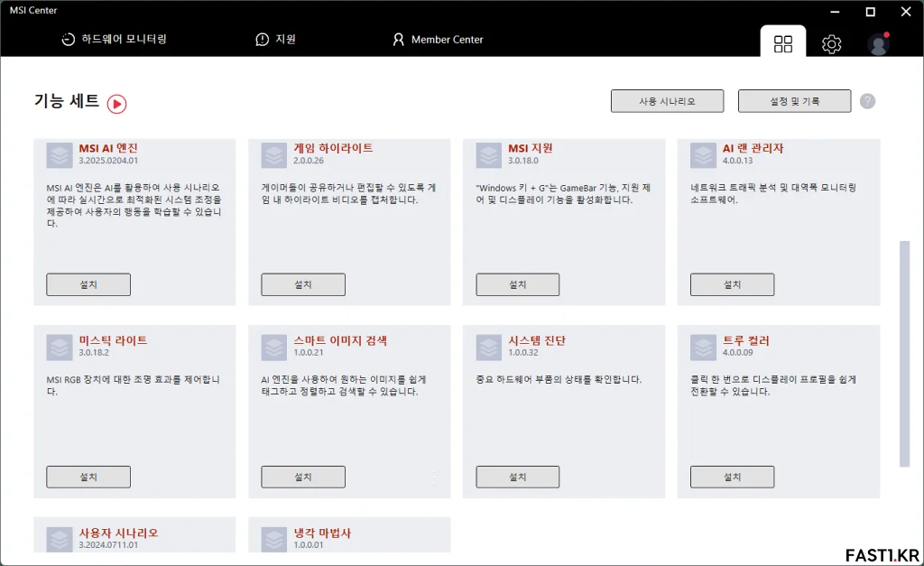Select the 미스틱 라이트 title
The height and width of the screenshot is (566, 924).
pyautogui.click(x=113, y=341)
